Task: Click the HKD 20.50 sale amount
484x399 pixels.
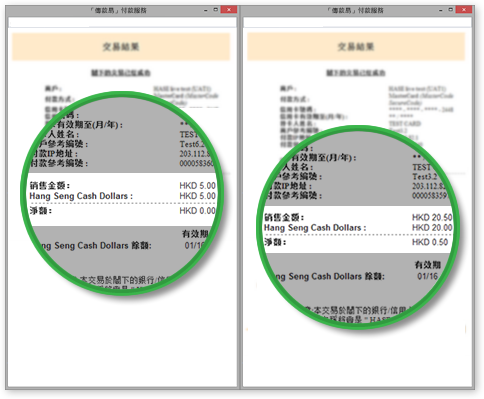Action: point(432,217)
